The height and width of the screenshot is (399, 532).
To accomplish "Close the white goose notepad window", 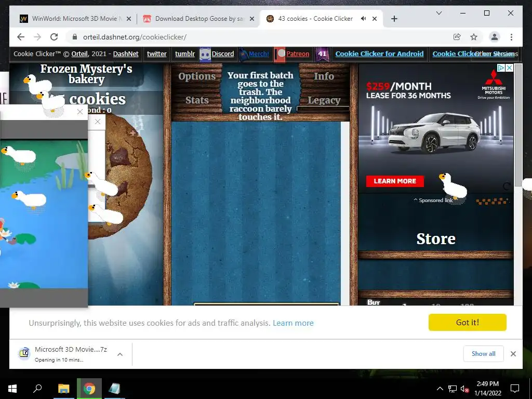I will (97, 122).
